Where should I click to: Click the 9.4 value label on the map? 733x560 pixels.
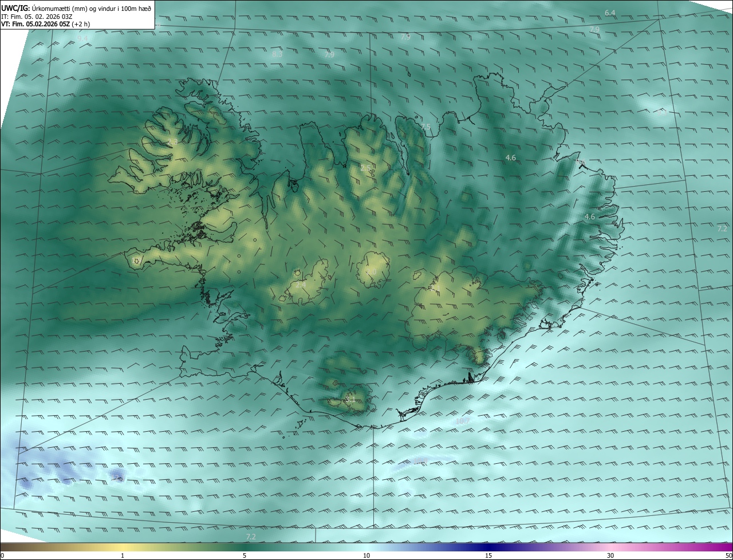[83, 38]
